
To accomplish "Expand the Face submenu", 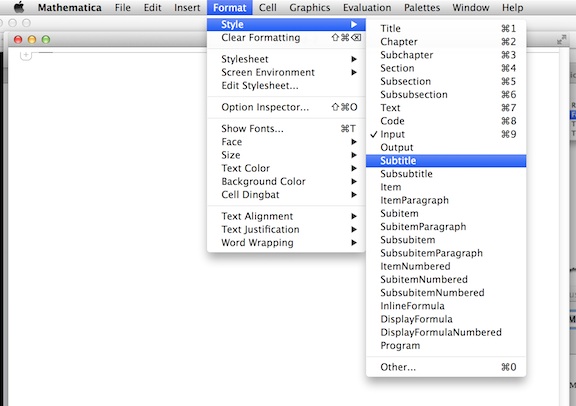I will click(286, 142).
